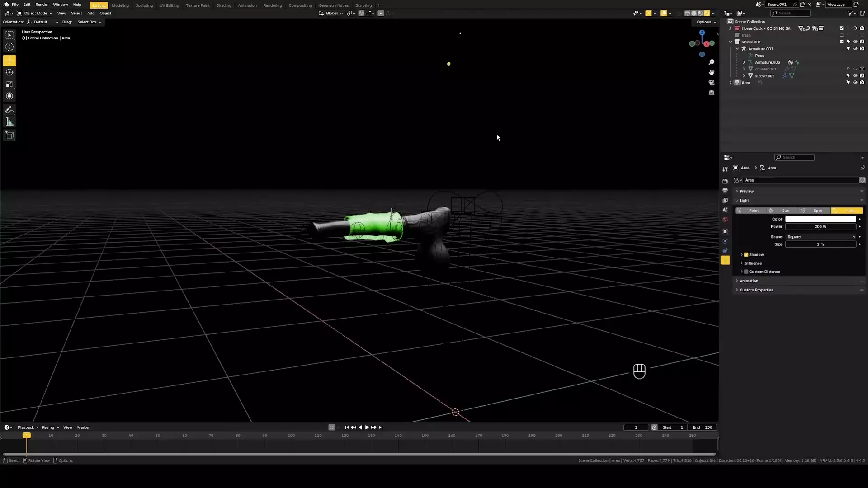Open the Render menu
Screen dimensions: 868x488
pos(42,5)
